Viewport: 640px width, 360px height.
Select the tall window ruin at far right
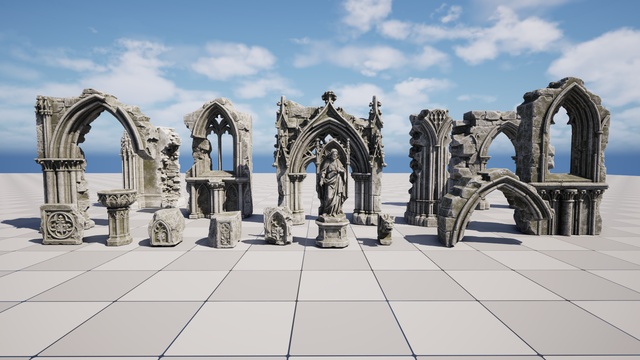562,157
